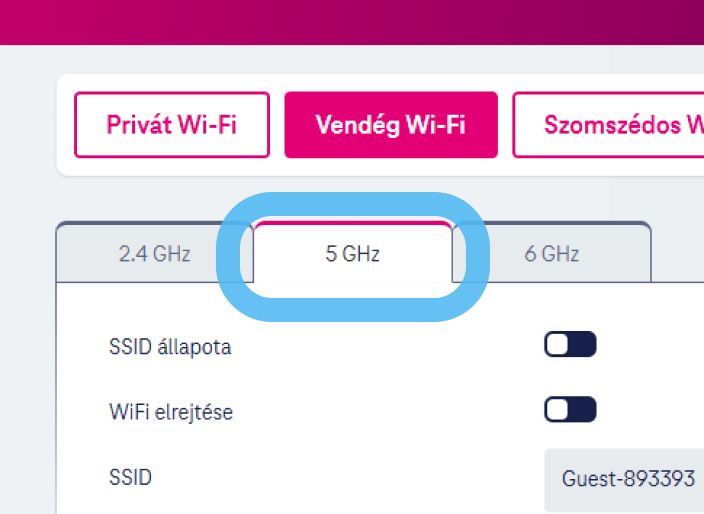
Task: Select the Vendég Wi-Fi button
Action: [x=391, y=125]
